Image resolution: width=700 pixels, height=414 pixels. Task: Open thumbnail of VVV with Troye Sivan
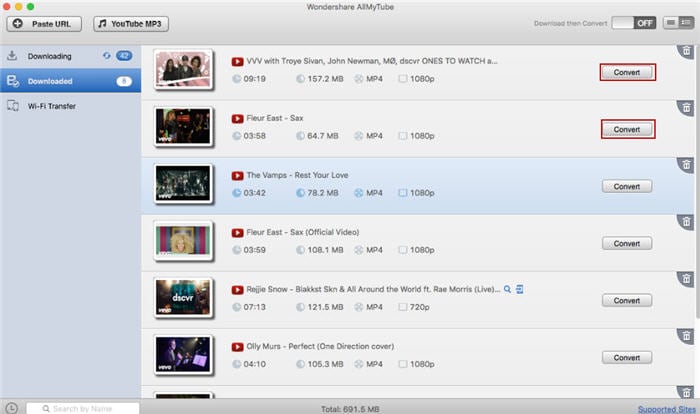(183, 69)
